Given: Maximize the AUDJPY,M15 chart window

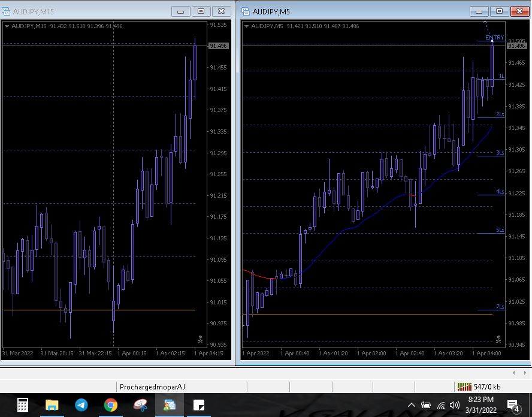Looking at the screenshot, I should (201, 11).
